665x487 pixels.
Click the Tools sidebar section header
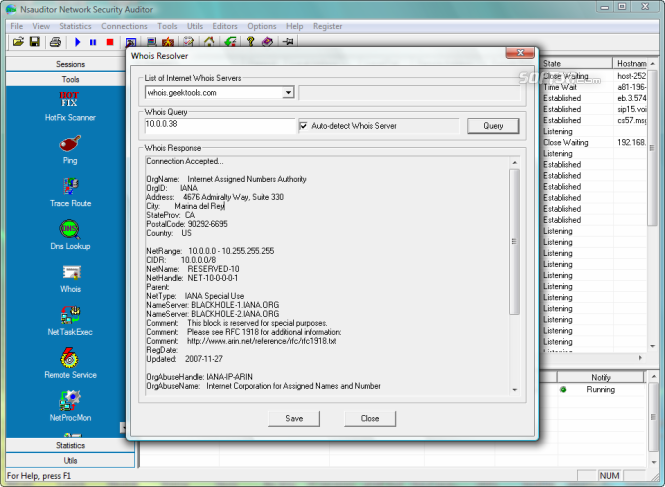[70, 79]
